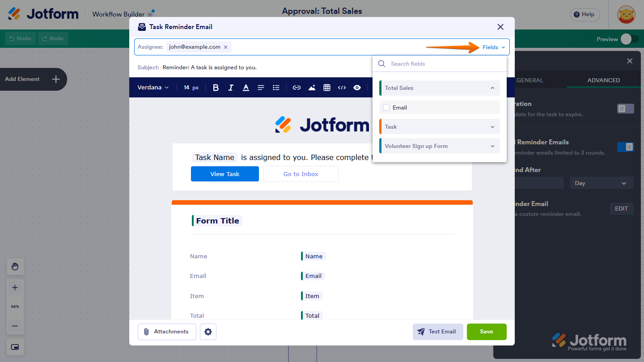Click EDIT for the reminder email
Image resolution: width=644 pixels, height=362 pixels.
622,209
